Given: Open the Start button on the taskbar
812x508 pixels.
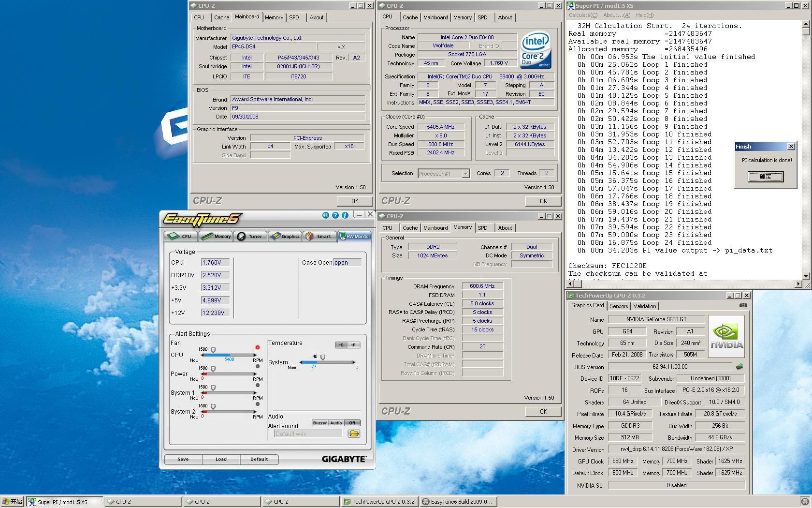Looking at the screenshot, I should 12,502.
